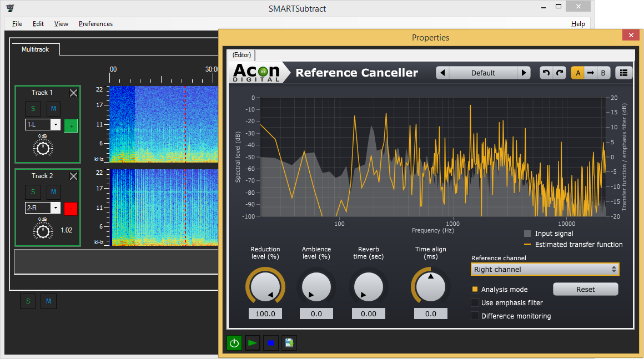Copy A settings to B arrow
Screen dimensions: 644x359
[591, 73]
